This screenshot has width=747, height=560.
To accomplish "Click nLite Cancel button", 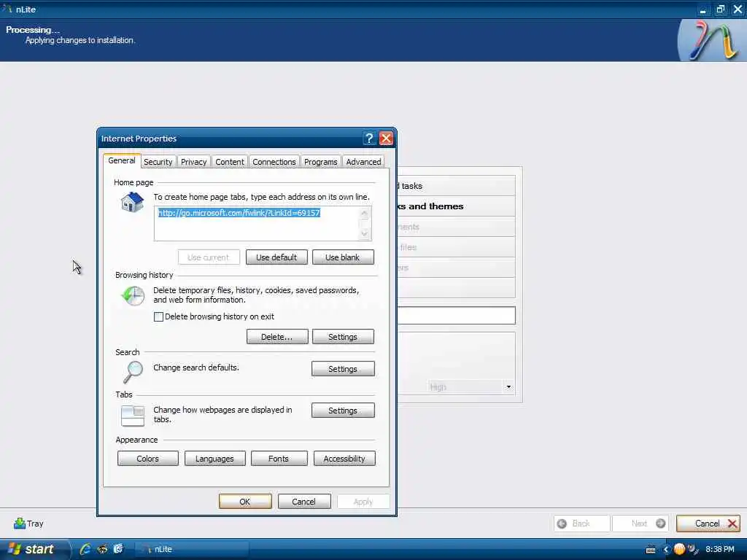I will [708, 524].
